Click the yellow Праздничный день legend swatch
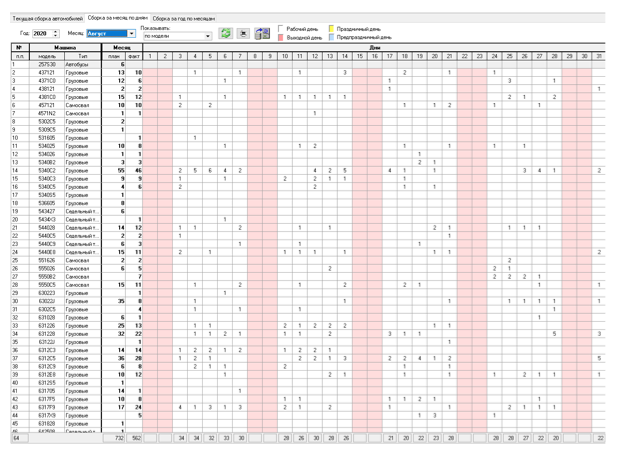Viewport: 617px width, 453px height. click(x=331, y=28)
